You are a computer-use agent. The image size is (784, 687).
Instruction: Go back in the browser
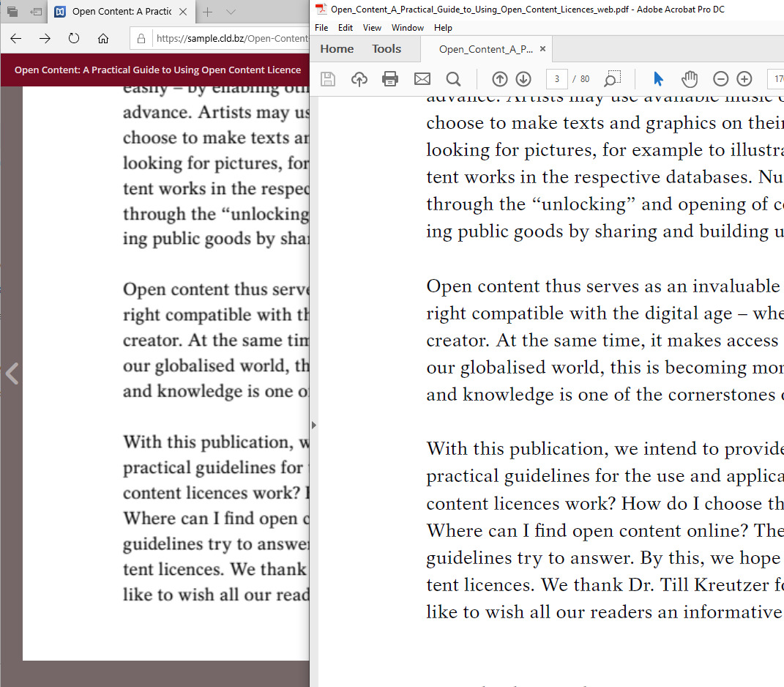tap(16, 39)
